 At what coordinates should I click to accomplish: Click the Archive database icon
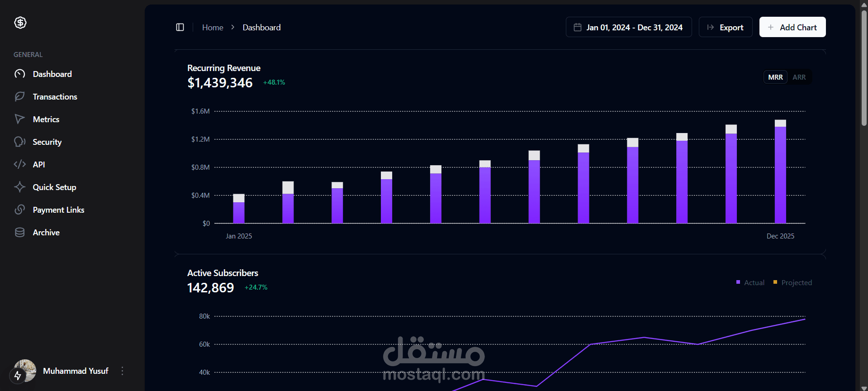pos(19,232)
